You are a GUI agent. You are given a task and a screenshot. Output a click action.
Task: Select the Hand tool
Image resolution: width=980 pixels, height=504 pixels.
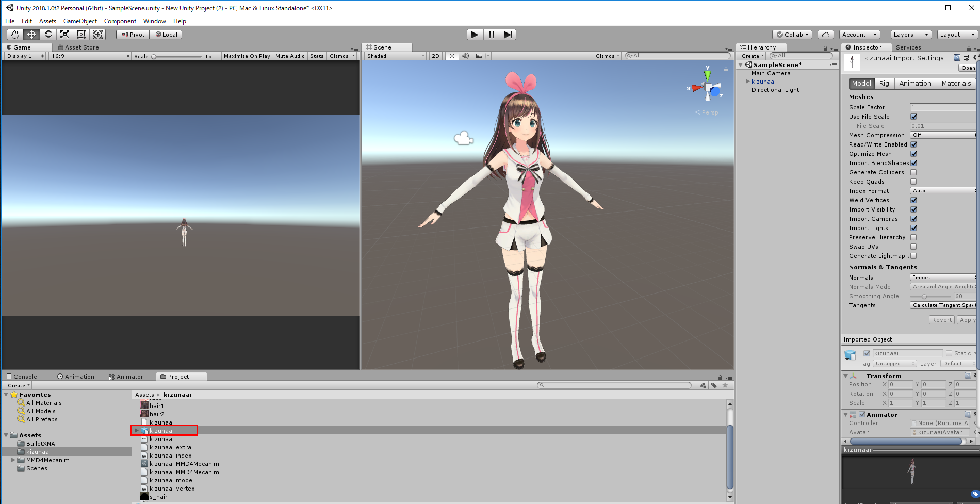[15, 35]
